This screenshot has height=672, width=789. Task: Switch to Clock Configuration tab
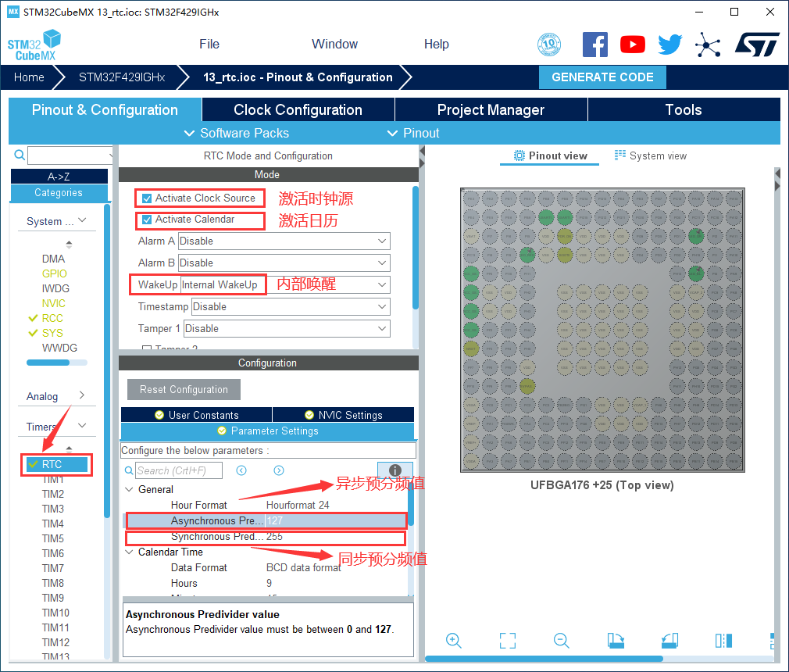[x=298, y=109]
